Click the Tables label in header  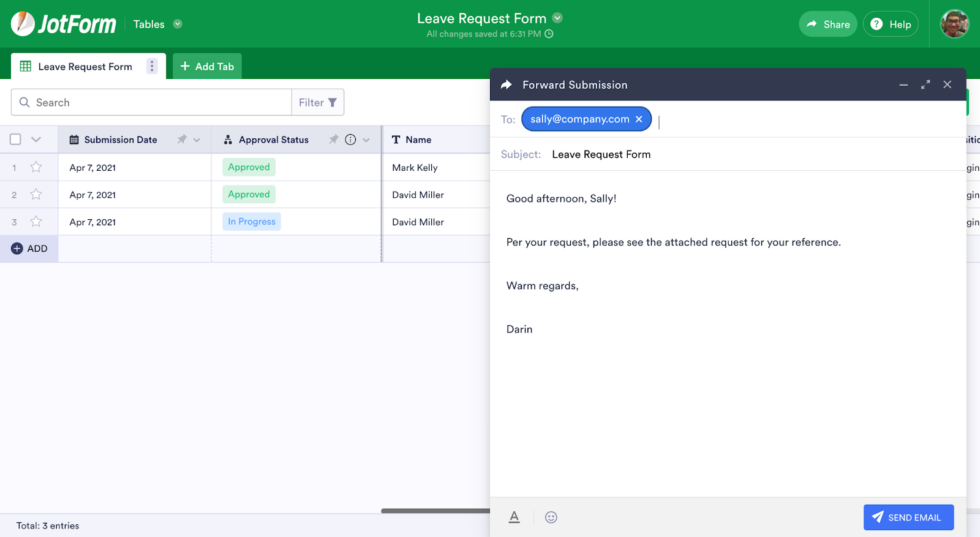coord(149,24)
